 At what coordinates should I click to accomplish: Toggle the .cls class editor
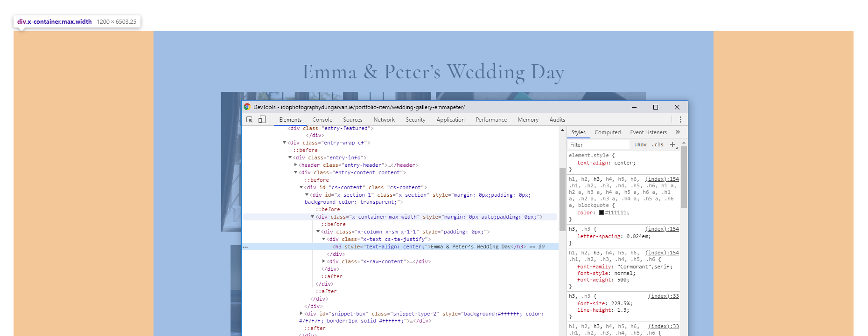pyautogui.click(x=658, y=145)
